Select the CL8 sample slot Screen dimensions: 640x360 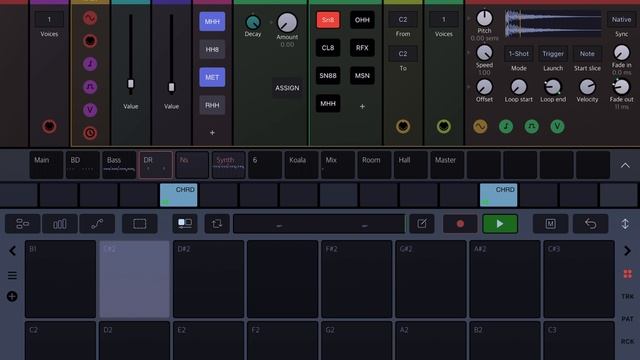pos(328,48)
